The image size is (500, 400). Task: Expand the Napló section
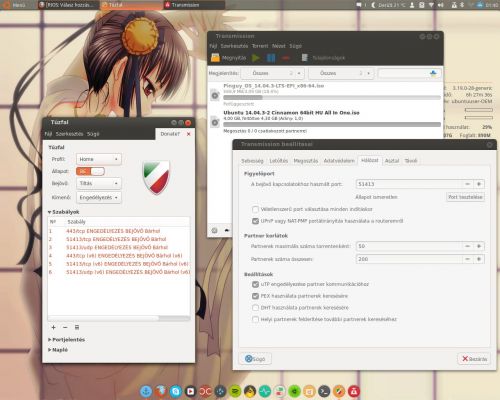(x=58, y=350)
